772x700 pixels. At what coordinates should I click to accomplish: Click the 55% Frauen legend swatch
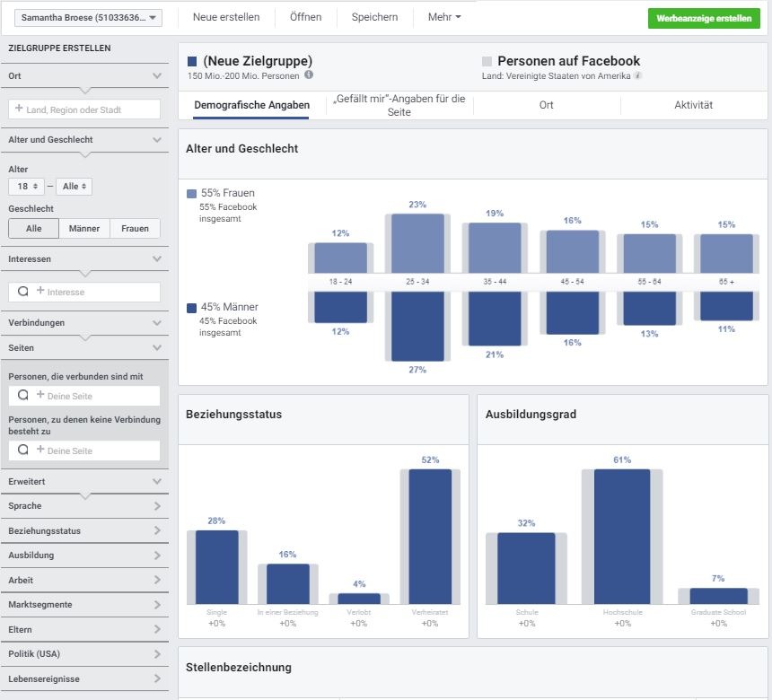[191, 194]
